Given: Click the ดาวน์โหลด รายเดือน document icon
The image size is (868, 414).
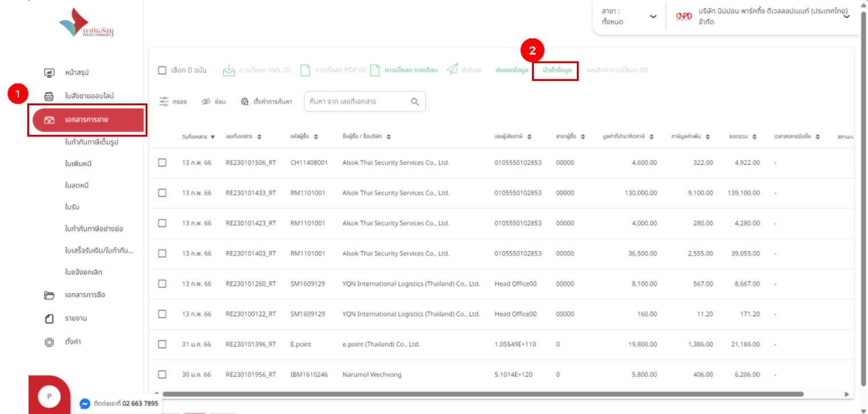Looking at the screenshot, I should click(375, 70).
